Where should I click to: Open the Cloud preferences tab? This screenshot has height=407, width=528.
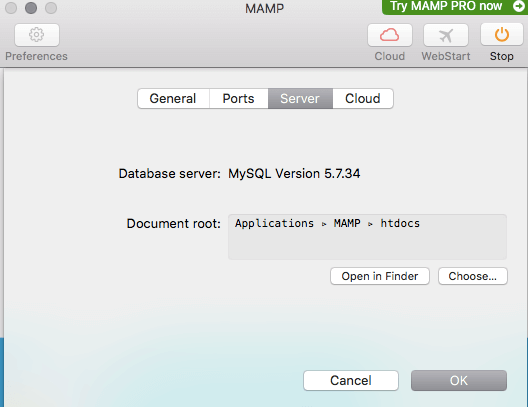click(x=363, y=99)
